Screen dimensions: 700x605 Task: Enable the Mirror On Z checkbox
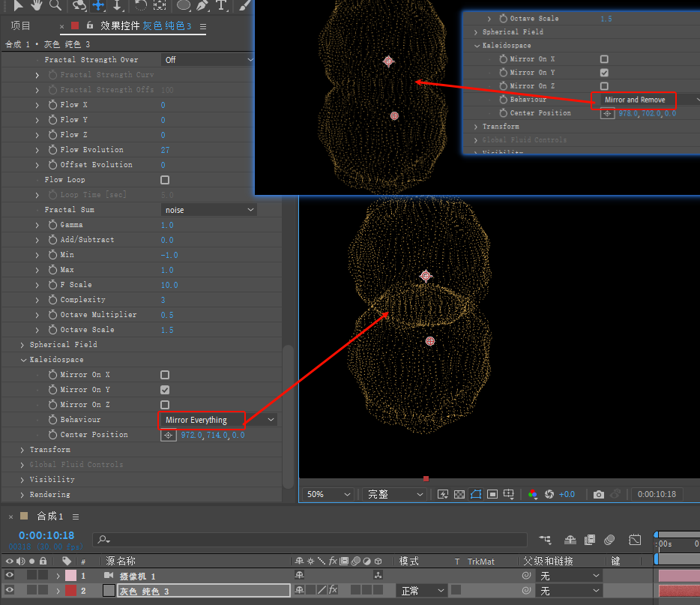(165, 405)
